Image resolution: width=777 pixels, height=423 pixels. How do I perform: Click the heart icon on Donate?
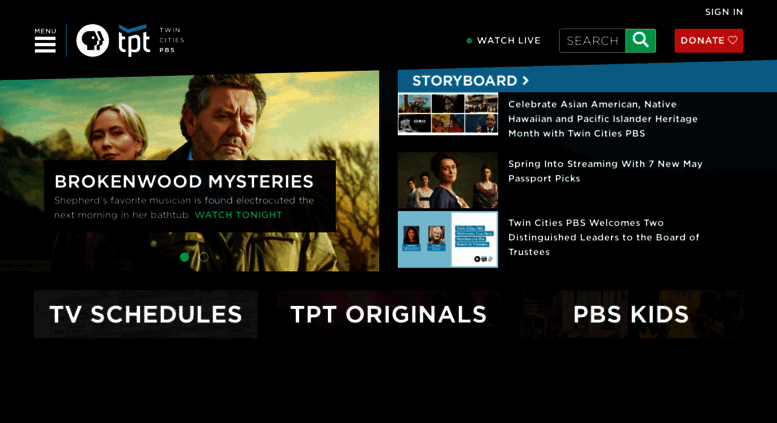click(733, 40)
